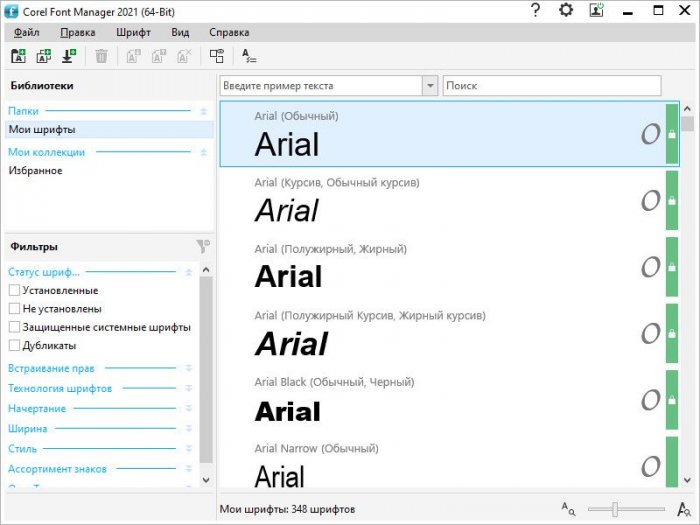
Task: Select the Мои шрифты folder
Action: click(109, 130)
